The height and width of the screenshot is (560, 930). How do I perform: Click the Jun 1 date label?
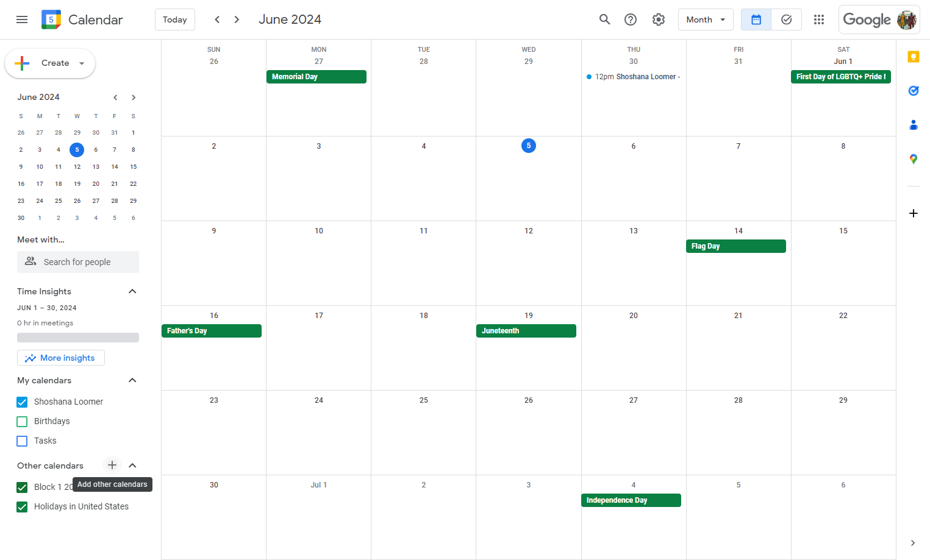click(843, 62)
